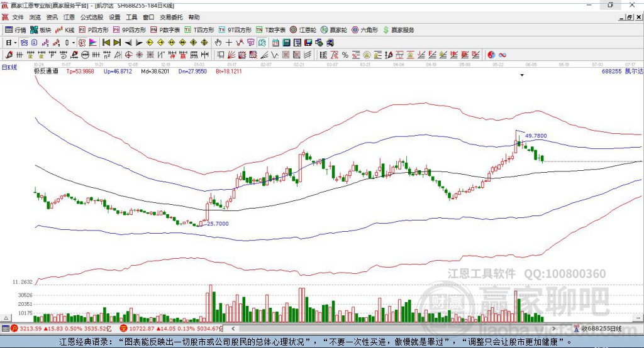Select the red target crosshair circle tool
The image size is (644, 348).
(x=128, y=55)
